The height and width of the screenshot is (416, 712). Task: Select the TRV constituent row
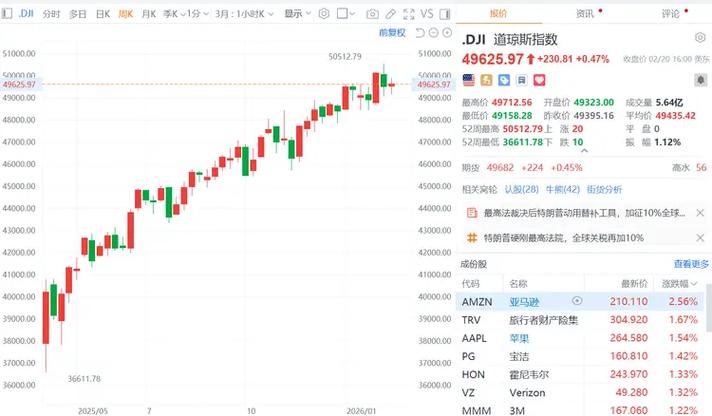click(x=580, y=320)
